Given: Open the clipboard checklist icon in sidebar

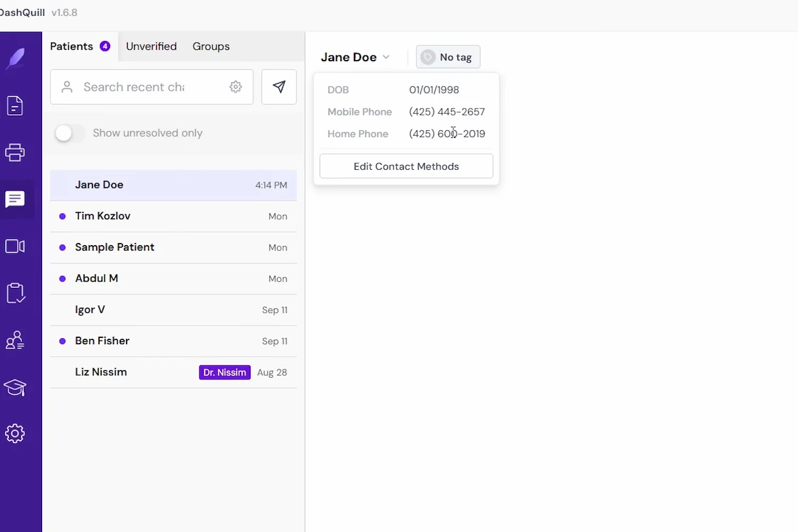Looking at the screenshot, I should point(15,293).
